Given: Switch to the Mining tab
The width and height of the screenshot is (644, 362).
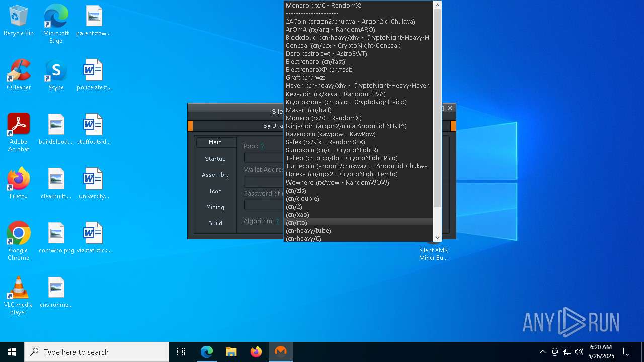Looking at the screenshot, I should tap(215, 207).
